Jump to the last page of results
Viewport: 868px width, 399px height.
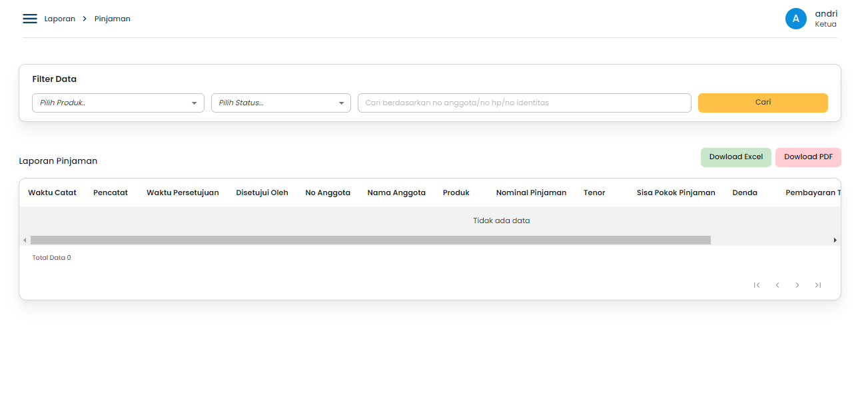[x=817, y=284]
